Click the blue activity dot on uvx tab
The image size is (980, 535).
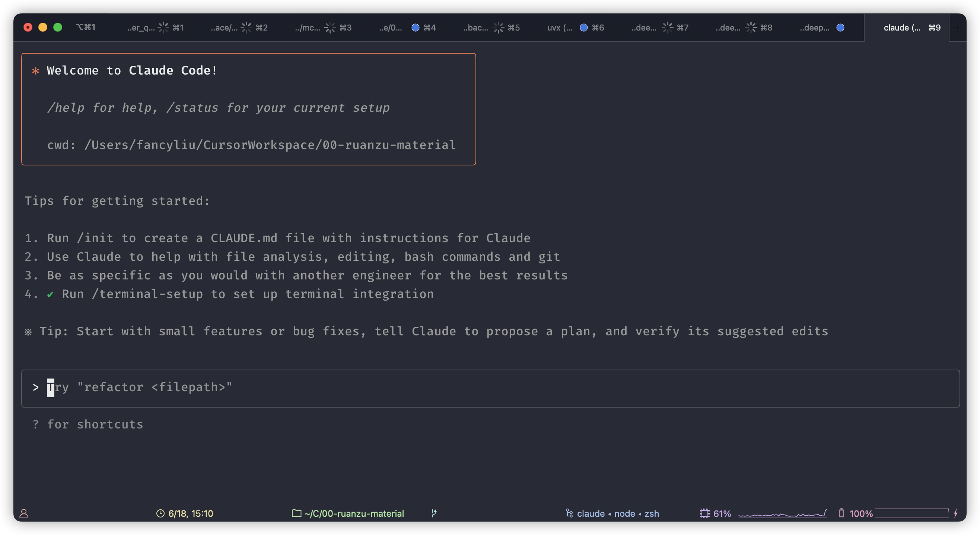click(583, 28)
